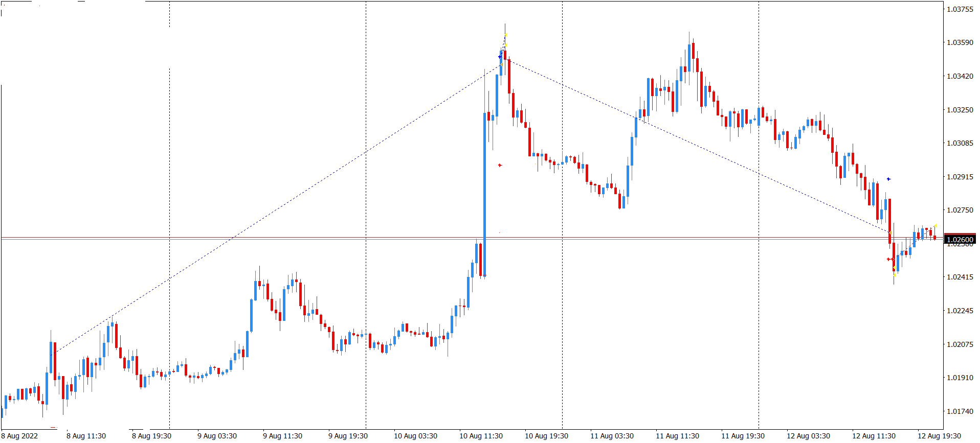The image size is (980, 443).
Task: Click the 1.01910 price axis label
Action: point(960,378)
